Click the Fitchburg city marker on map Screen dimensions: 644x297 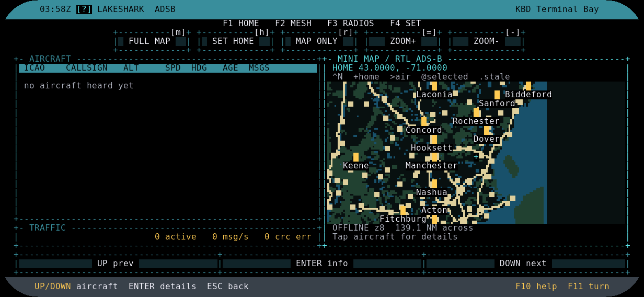tap(403, 210)
